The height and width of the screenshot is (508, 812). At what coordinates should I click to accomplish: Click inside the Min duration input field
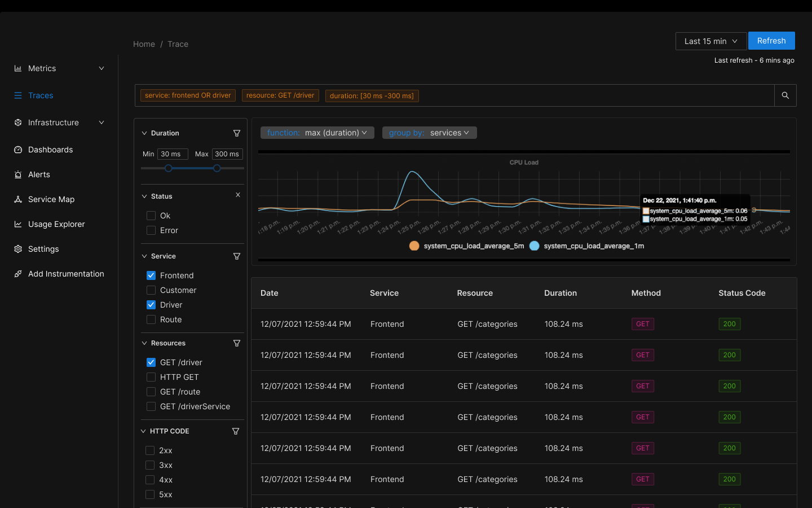click(173, 154)
